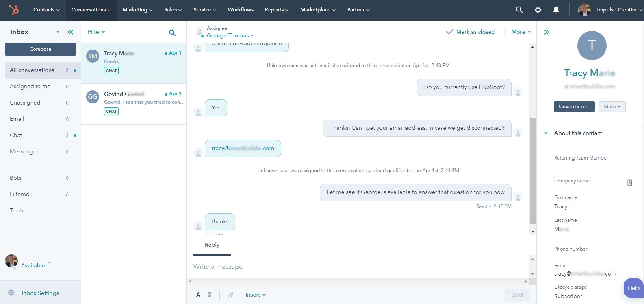Collapse the About this contact section
The height and width of the screenshot is (304, 644).
point(546,133)
